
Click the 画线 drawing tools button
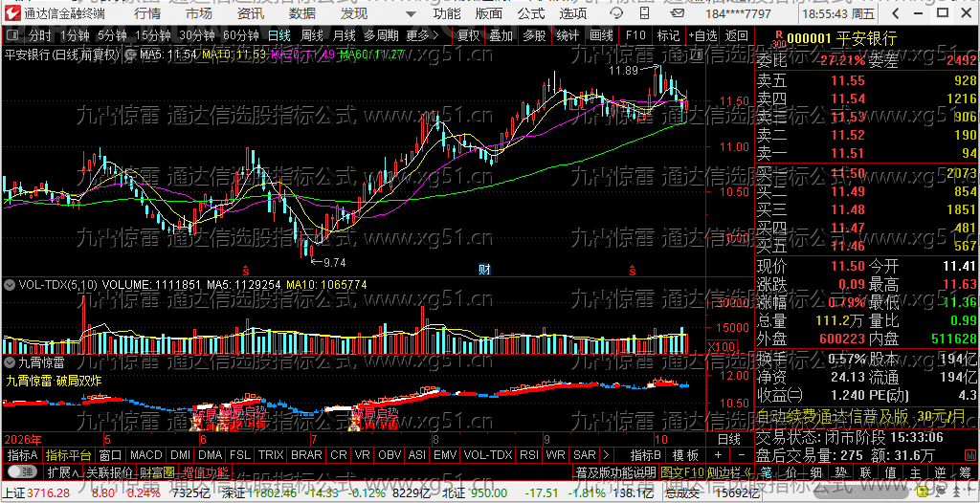(x=601, y=35)
